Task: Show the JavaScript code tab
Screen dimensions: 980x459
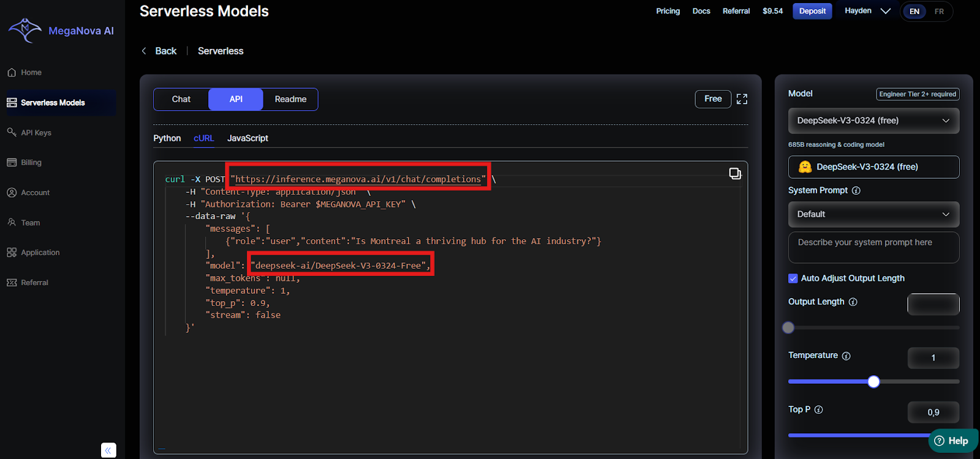Action: click(247, 138)
